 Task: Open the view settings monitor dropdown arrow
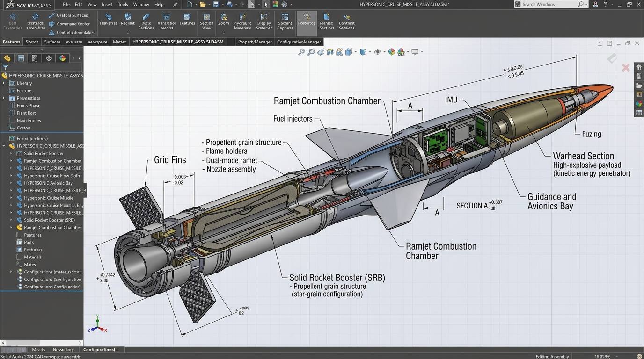[x=421, y=52]
